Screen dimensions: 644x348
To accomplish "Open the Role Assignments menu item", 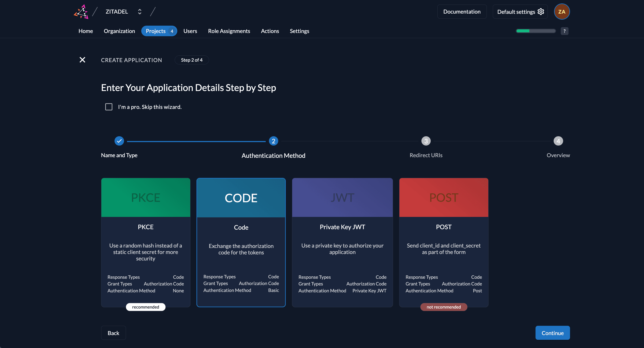I will (229, 31).
